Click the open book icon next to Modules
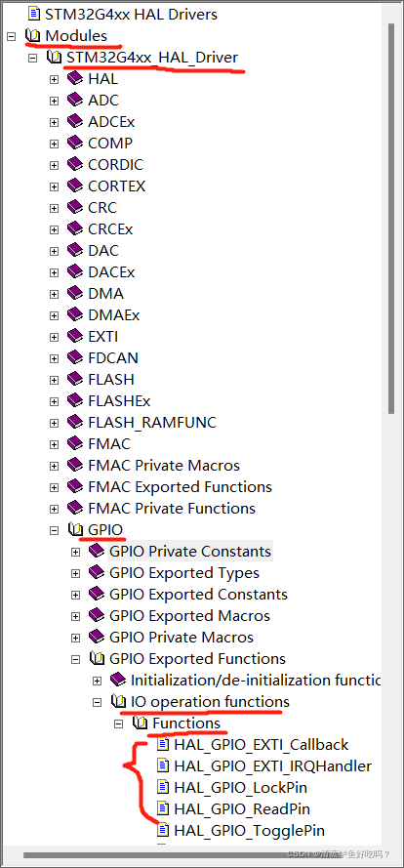404x868 pixels. (x=33, y=36)
